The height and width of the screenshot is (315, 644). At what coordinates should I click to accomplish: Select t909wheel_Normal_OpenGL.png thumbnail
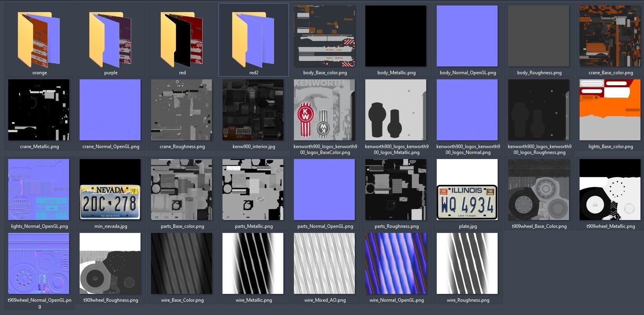coord(39,263)
